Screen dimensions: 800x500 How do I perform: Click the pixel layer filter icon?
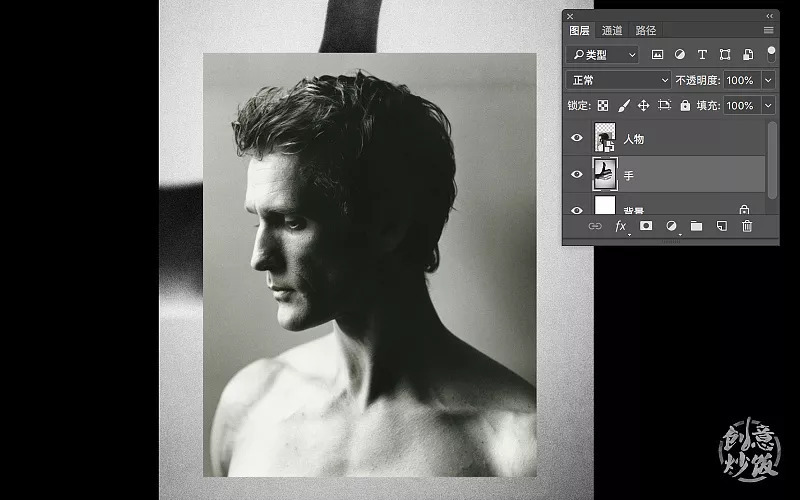658,55
